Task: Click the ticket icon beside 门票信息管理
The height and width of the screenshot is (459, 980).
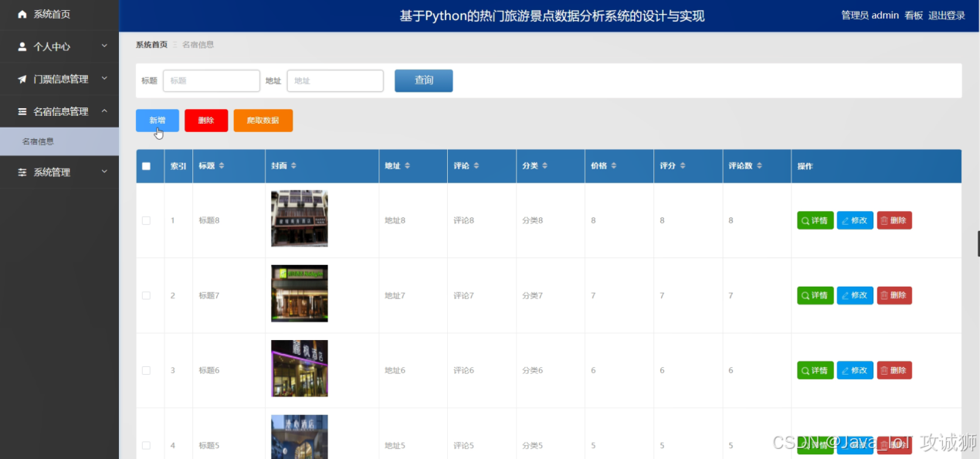Action: tap(22, 80)
